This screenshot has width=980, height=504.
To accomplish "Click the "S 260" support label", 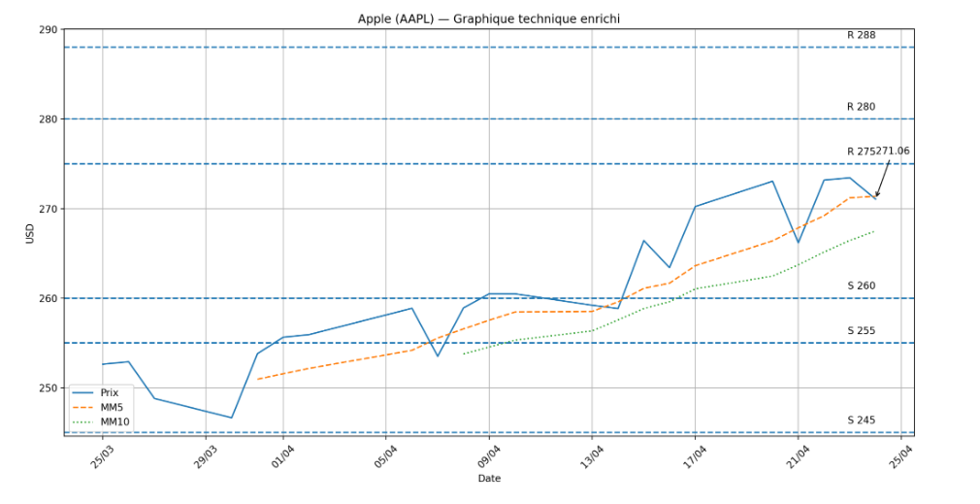I will click(x=862, y=286).
